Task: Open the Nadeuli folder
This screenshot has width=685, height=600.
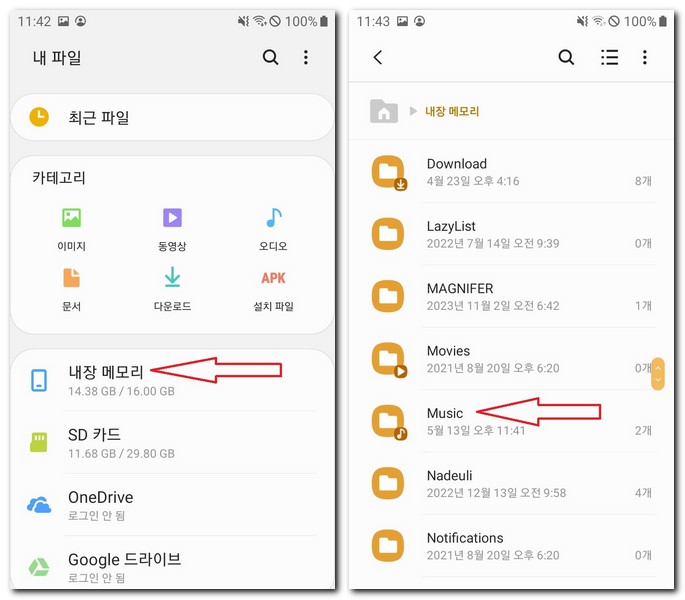Action: tap(511, 483)
